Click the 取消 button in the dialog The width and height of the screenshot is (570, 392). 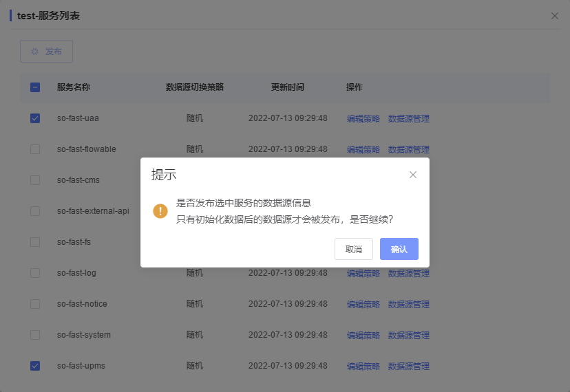(353, 249)
